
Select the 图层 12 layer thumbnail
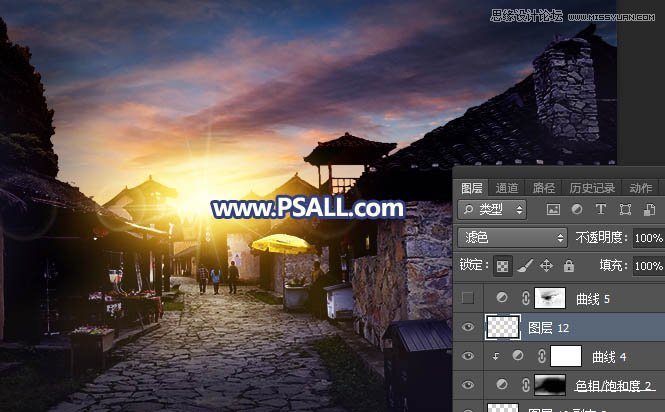coord(503,327)
